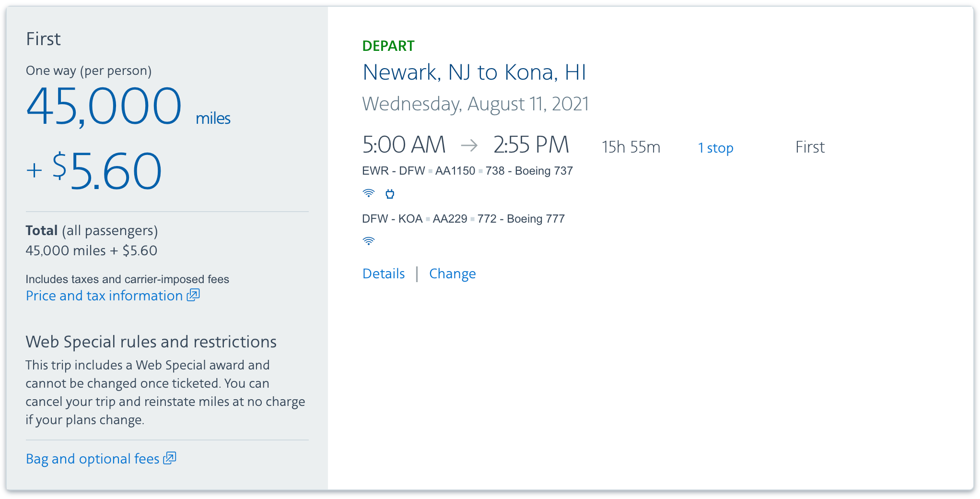Click the external link icon beside Bag and optional fees
This screenshot has width=980, height=499.
tap(170, 458)
